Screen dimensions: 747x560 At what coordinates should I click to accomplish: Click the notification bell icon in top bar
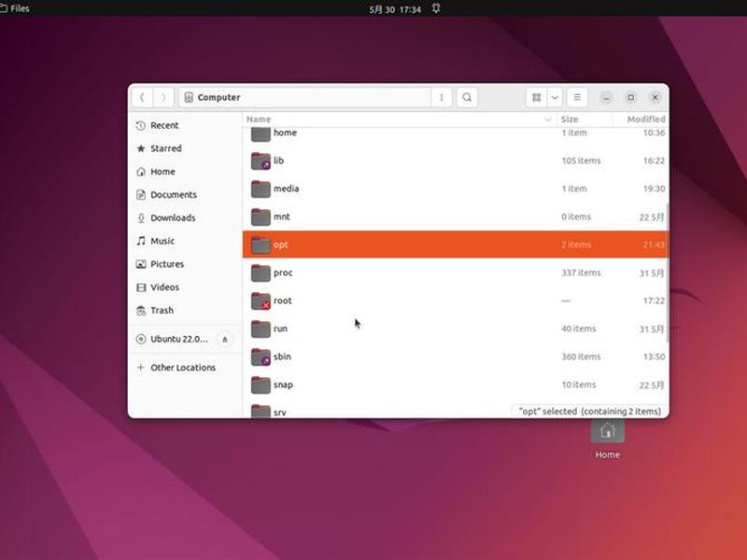coord(436,8)
